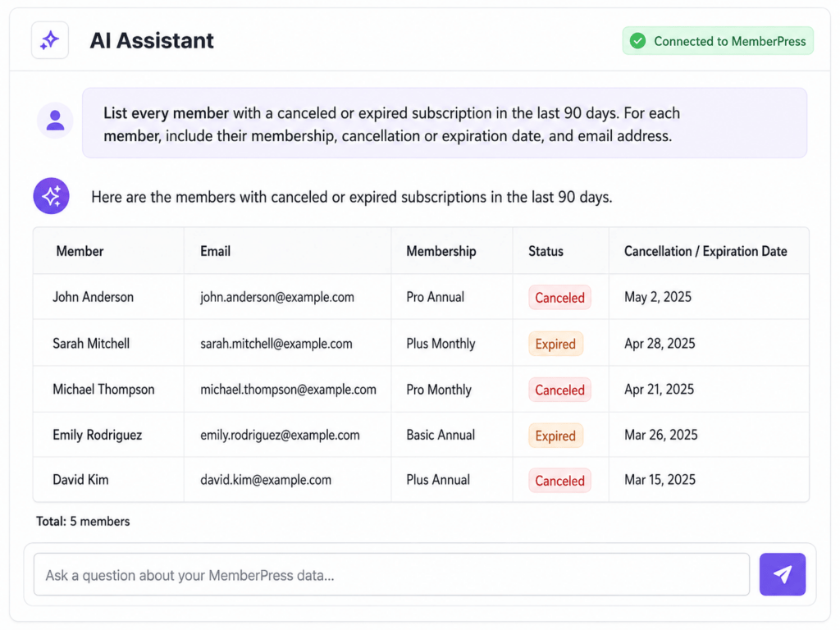840x630 pixels.
Task: Click the purple assistant avatar icon
Action: click(x=52, y=196)
